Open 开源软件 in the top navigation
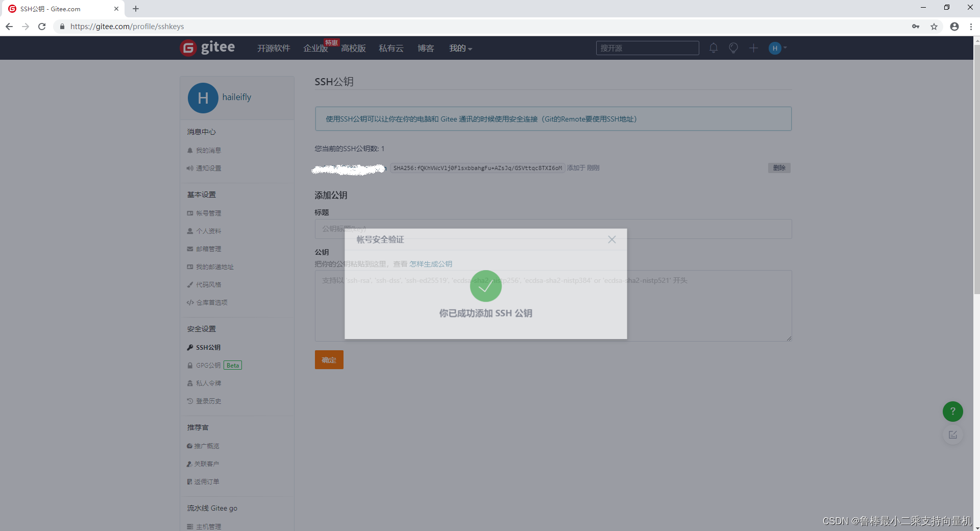This screenshot has height=531, width=980. click(x=274, y=48)
